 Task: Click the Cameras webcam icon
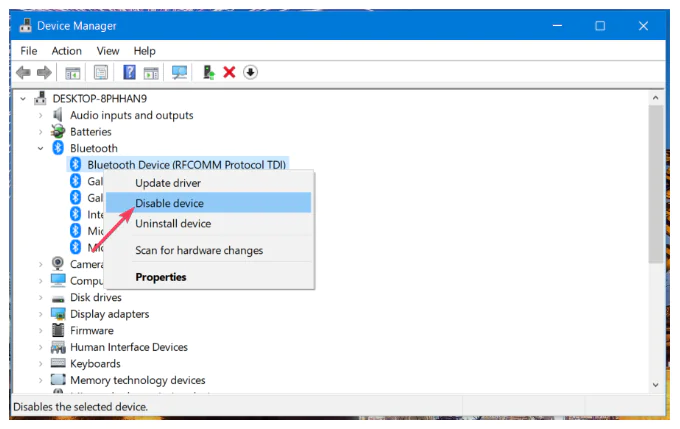pos(58,263)
